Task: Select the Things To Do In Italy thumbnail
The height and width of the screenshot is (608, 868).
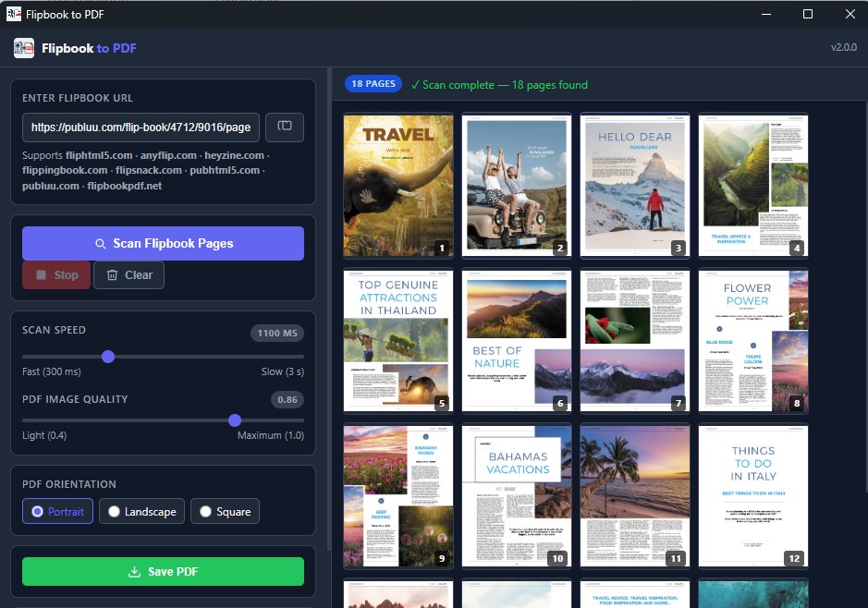Action: [x=752, y=495]
